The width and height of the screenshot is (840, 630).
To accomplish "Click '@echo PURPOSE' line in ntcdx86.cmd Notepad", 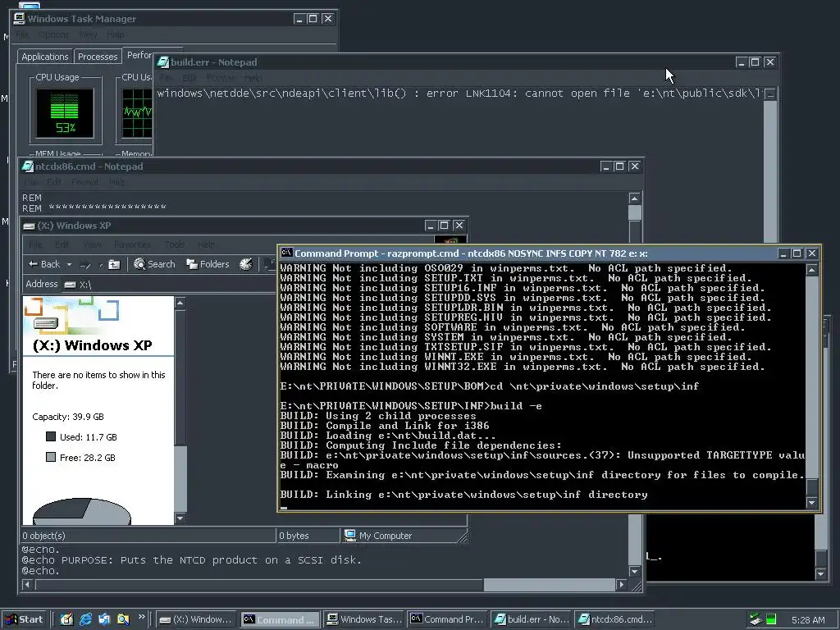I will (x=191, y=559).
